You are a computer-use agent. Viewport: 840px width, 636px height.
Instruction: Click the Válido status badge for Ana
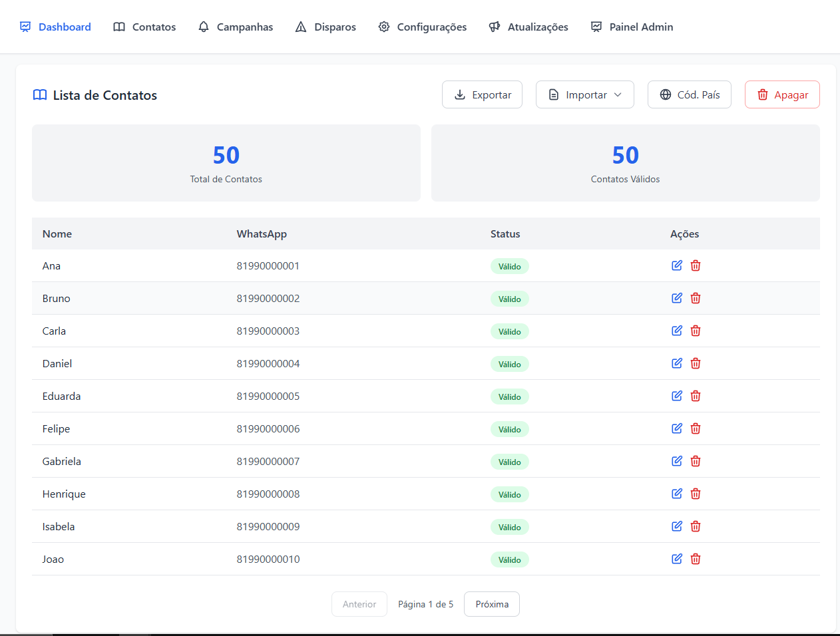pos(510,266)
